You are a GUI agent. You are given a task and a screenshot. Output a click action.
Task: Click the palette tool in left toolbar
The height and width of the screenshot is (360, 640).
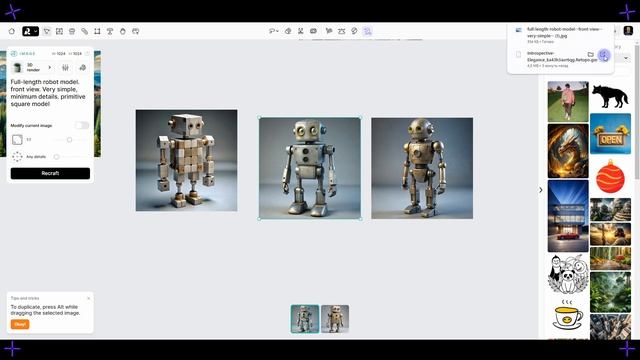[136, 31]
